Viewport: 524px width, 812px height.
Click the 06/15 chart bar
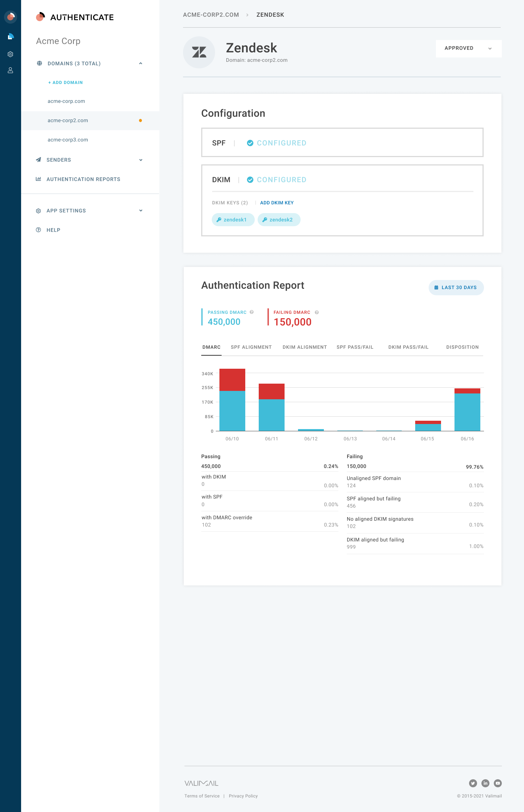(x=428, y=426)
